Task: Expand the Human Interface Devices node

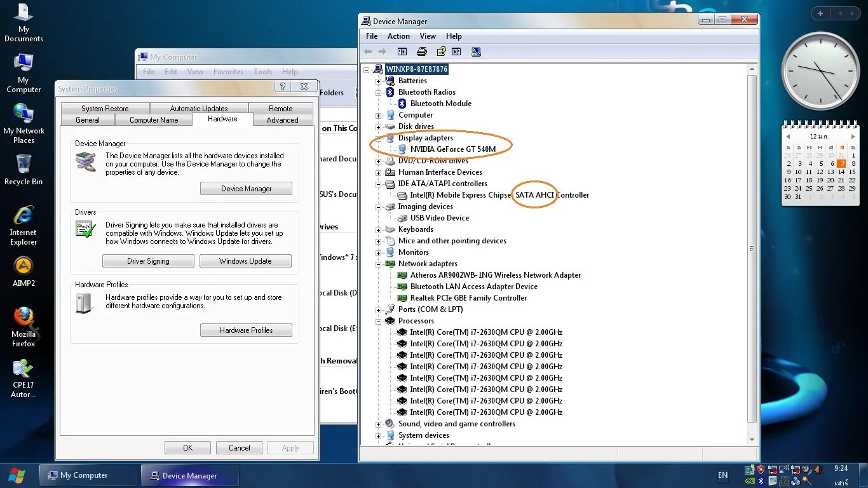Action: 379,172
